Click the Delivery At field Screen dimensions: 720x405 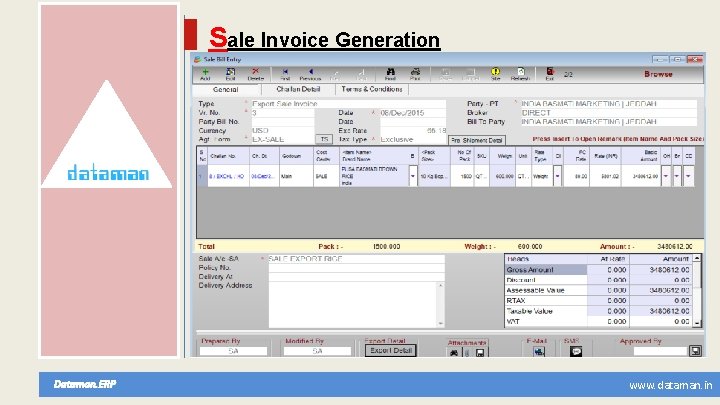pyautogui.click(x=356, y=276)
